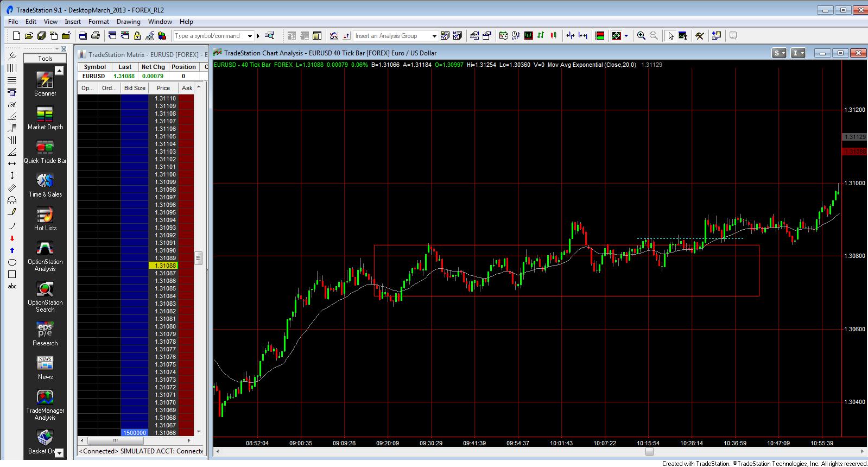Click the Print toolbar icon
Screen dimensions: 868x467
tap(96, 36)
